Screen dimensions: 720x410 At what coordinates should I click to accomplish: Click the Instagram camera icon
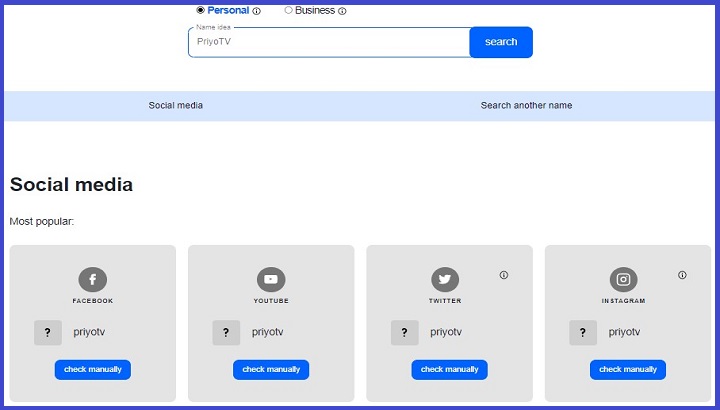623,280
